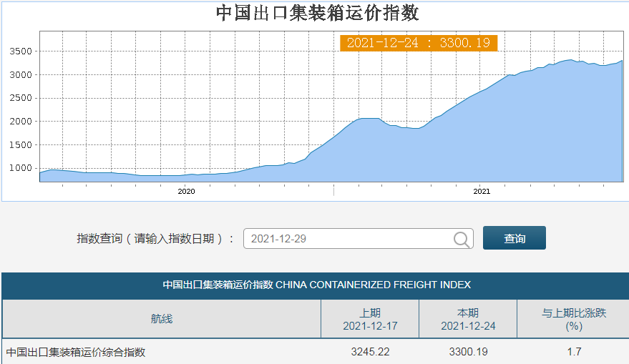Click the 航线 column header
The width and height of the screenshot is (629, 364).
[162, 319]
